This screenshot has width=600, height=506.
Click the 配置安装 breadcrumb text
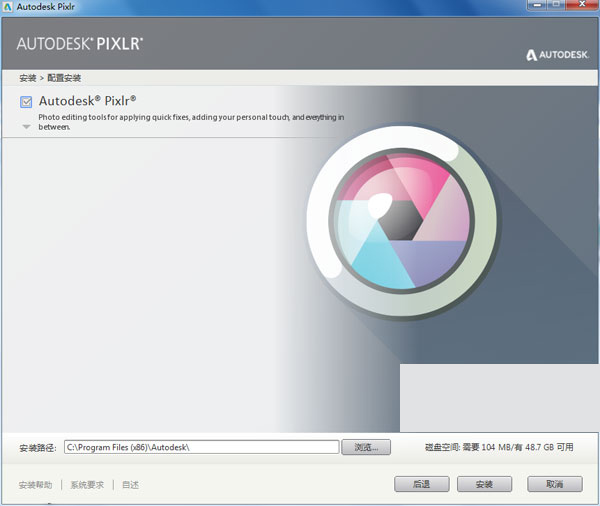[64, 78]
